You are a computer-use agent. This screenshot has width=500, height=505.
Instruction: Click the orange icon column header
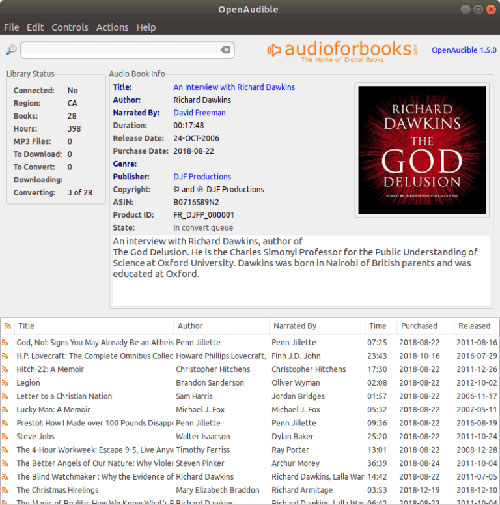click(8, 326)
